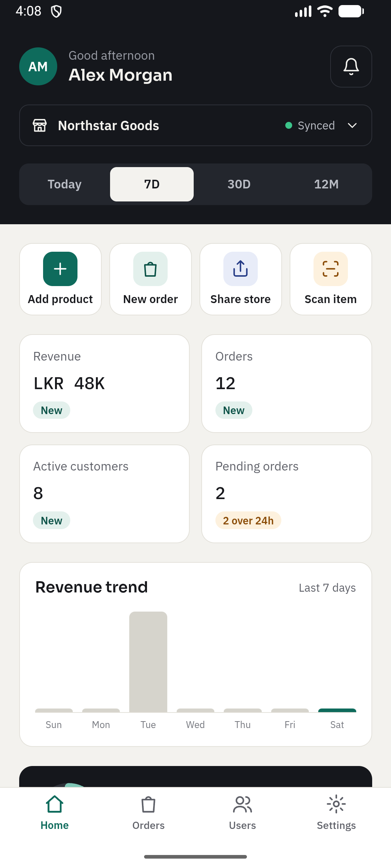Click the Mon axis label
391x868 pixels.
coord(101,725)
